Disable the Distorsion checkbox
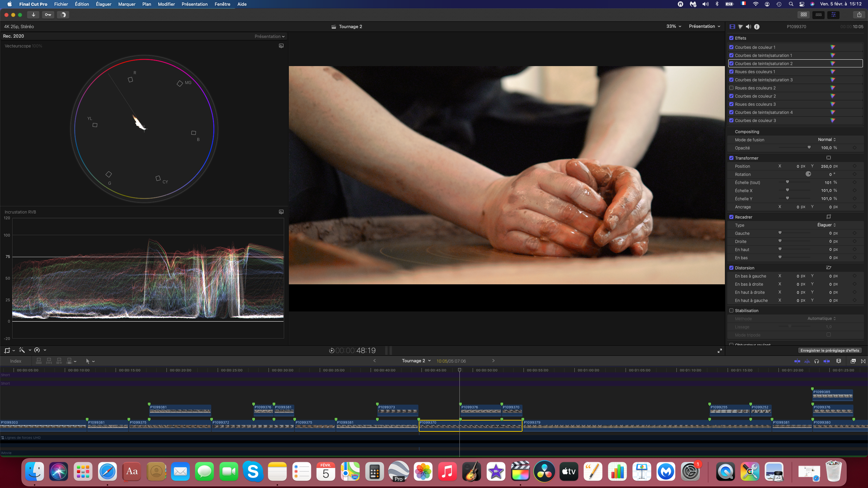This screenshot has height=488, width=868. click(731, 268)
